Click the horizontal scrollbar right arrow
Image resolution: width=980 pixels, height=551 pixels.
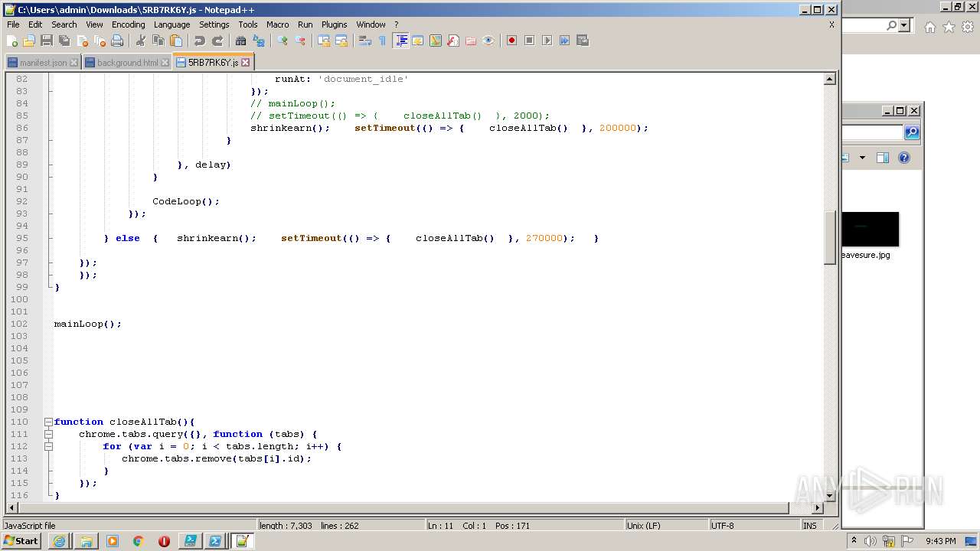(x=817, y=507)
